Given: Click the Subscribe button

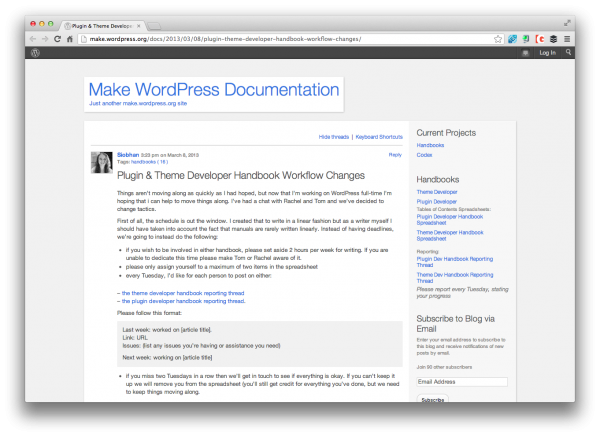Looking at the screenshot, I should pyautogui.click(x=432, y=399).
